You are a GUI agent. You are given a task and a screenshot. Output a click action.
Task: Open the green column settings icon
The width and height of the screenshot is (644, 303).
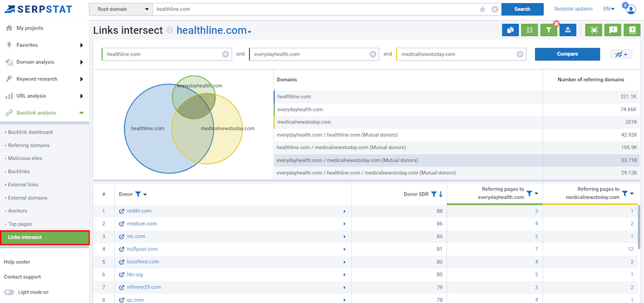click(x=529, y=30)
